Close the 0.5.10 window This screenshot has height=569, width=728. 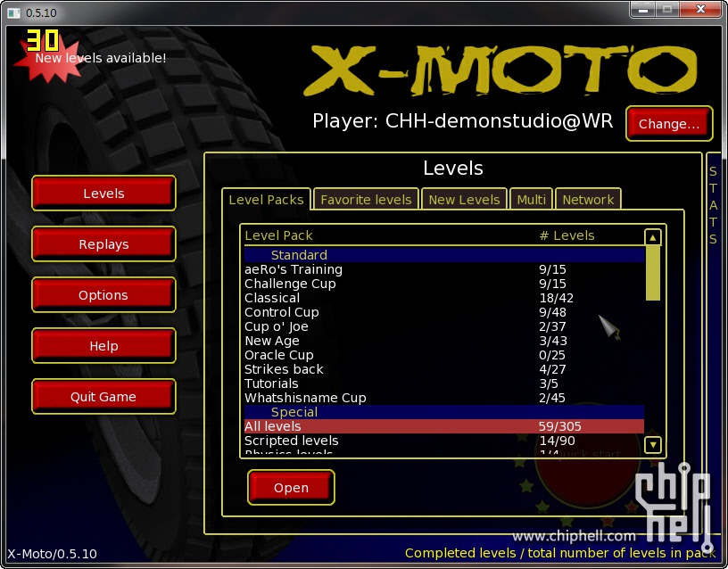click(x=700, y=9)
